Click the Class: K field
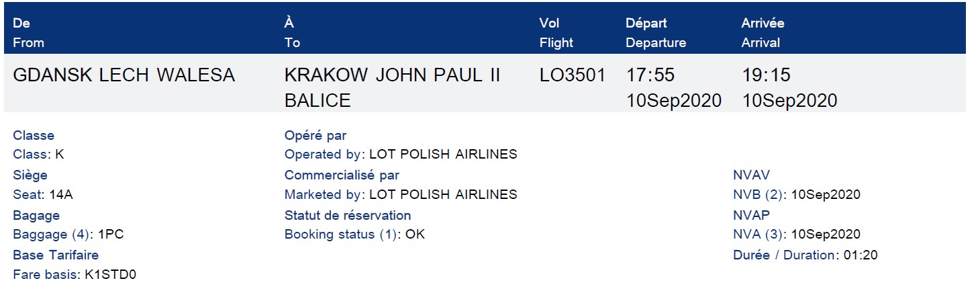This screenshot has height=289, width=980. (x=38, y=155)
